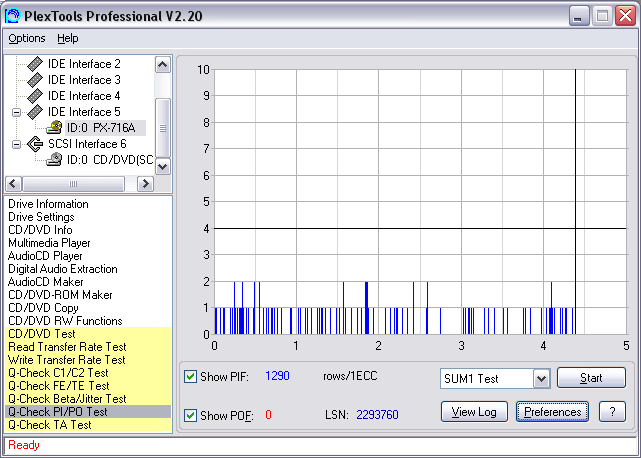Click the device tree scroll right arrow
The width and height of the screenshot is (641, 458).
[145, 184]
